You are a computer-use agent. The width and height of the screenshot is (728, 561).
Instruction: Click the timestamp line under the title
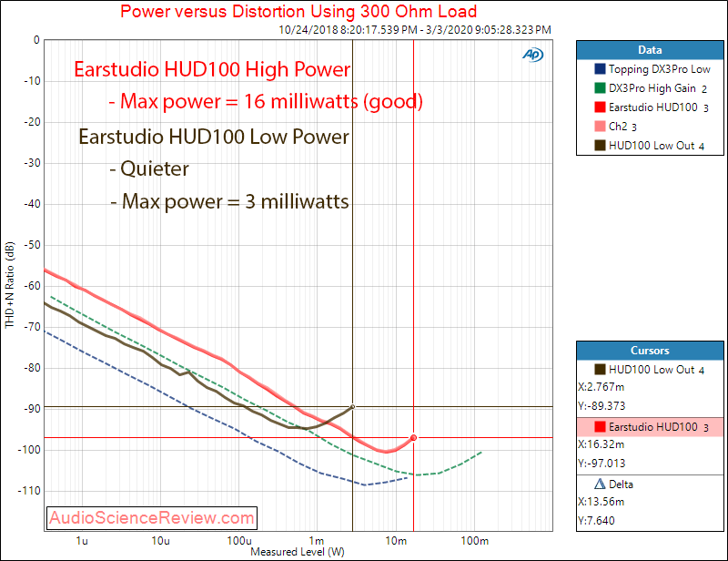[x=415, y=30]
